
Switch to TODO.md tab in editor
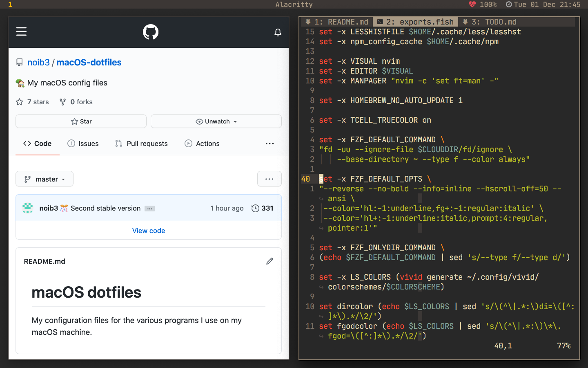[x=490, y=22]
